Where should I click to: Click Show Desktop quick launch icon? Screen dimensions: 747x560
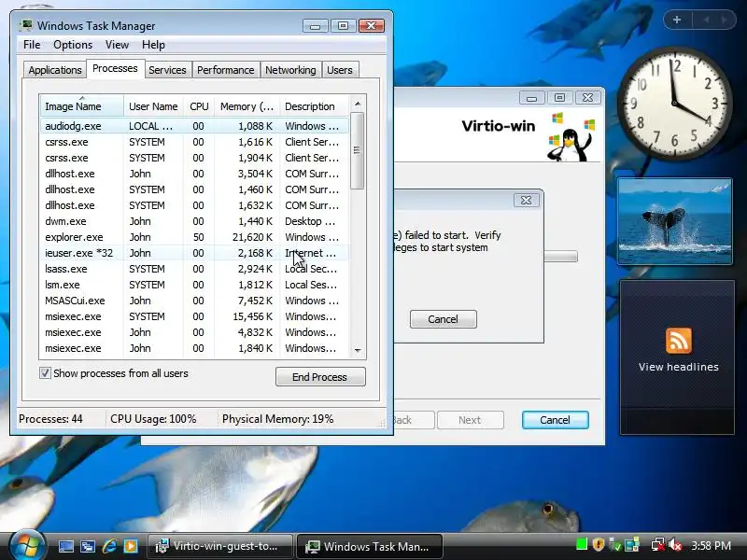[x=65, y=546]
